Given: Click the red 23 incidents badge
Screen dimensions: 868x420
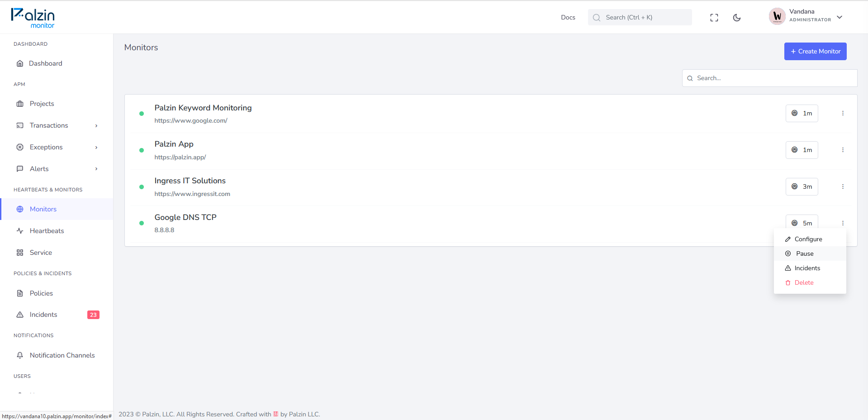Looking at the screenshot, I should 93,315.
